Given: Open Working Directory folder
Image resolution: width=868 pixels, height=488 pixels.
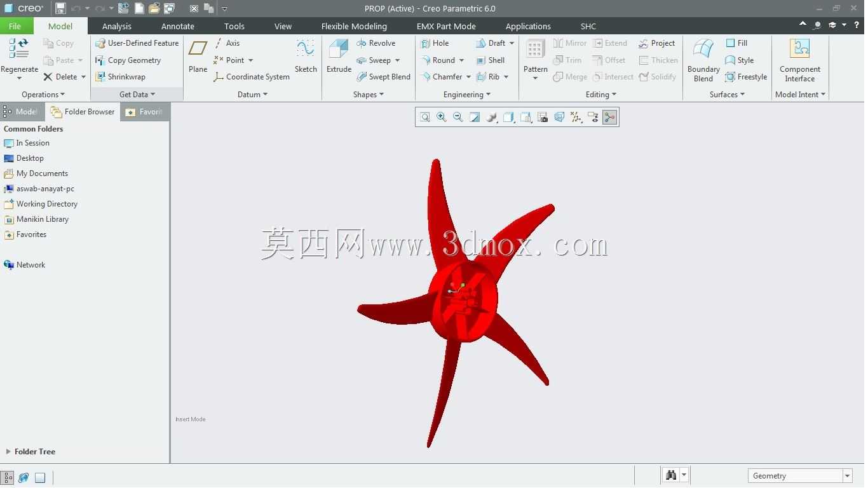Looking at the screenshot, I should (41, 204).
